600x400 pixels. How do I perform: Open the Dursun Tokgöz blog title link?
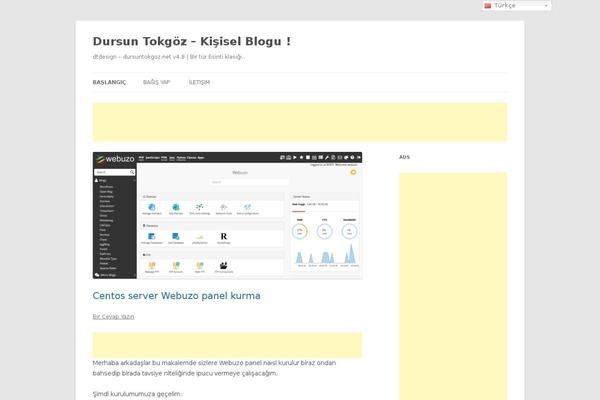pos(192,41)
